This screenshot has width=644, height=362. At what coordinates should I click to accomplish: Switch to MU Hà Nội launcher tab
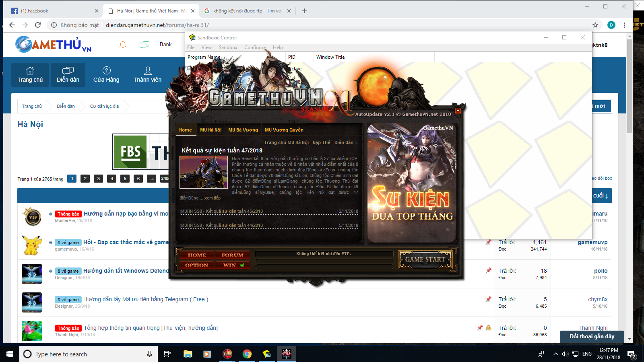pyautogui.click(x=211, y=130)
